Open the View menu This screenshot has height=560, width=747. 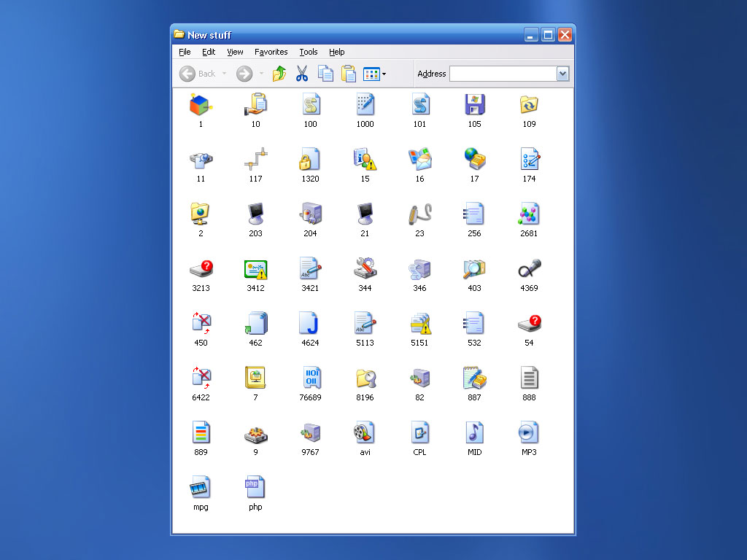click(235, 52)
